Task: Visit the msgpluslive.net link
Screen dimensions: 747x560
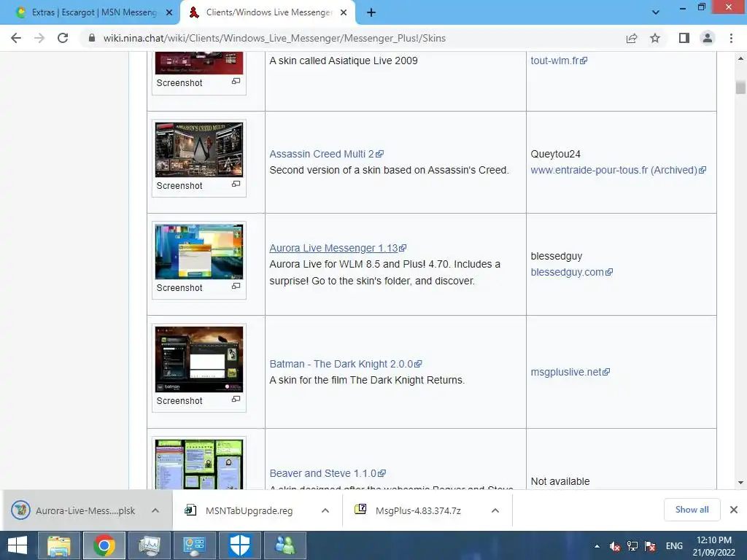Action: coord(570,372)
